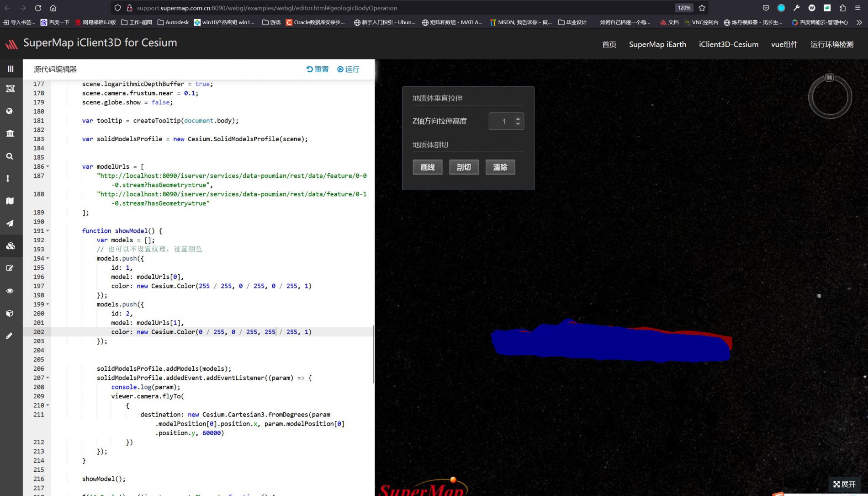The height and width of the screenshot is (496, 868).
Task: Click 重置 to reset the code
Action: pyautogui.click(x=318, y=69)
